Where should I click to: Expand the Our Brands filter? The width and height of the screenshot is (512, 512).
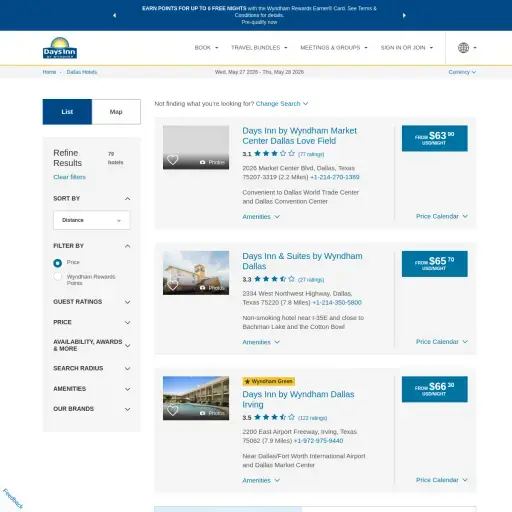pos(92,409)
